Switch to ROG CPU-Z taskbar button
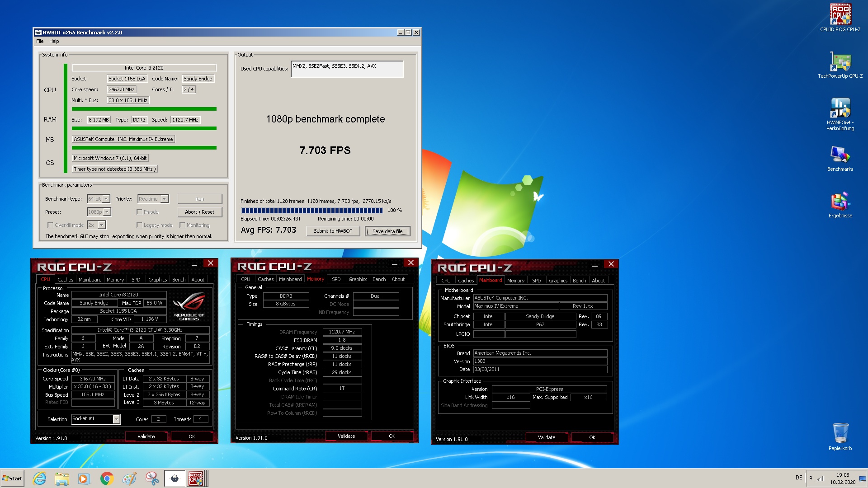The image size is (868, 488). point(197,479)
